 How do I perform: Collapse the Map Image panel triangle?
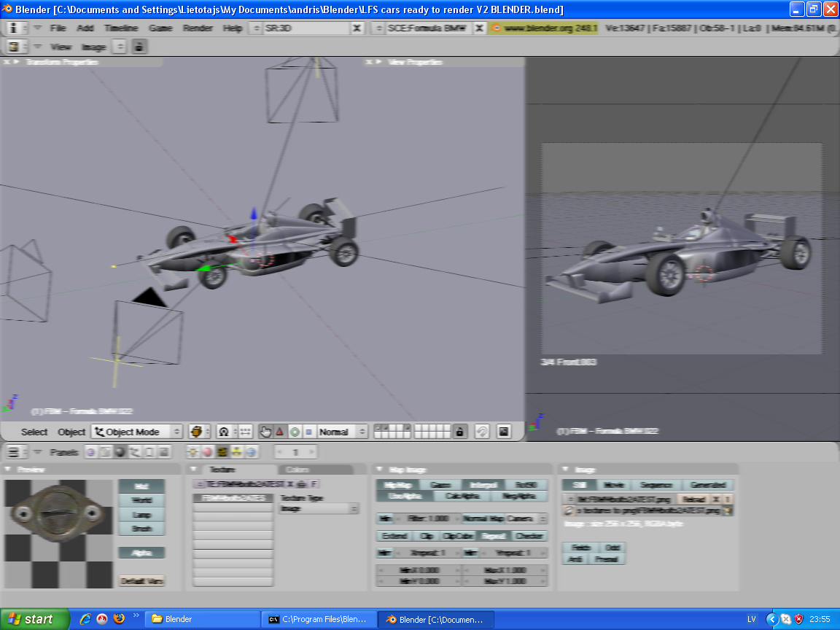pyautogui.click(x=380, y=470)
